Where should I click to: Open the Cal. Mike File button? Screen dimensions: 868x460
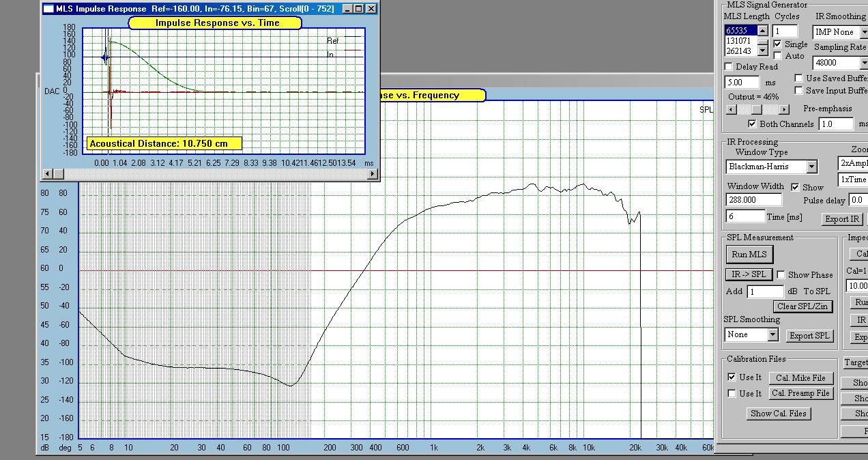[x=800, y=377]
